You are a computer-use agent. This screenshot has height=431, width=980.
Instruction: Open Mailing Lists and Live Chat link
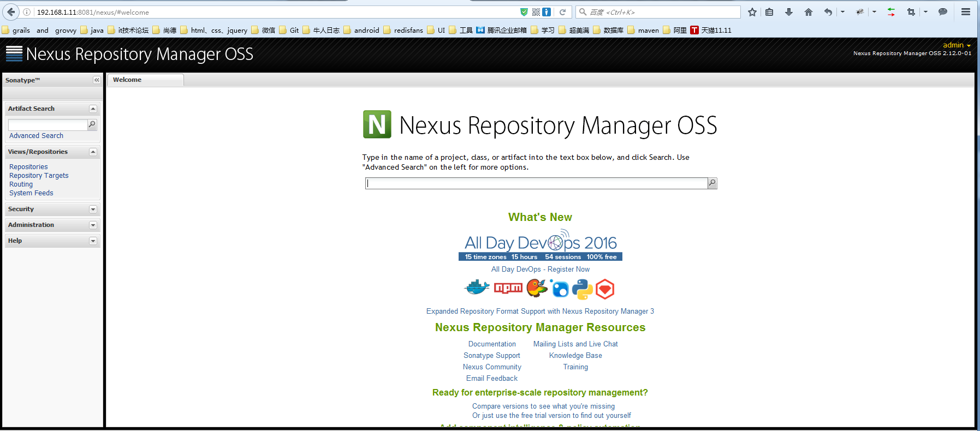click(575, 344)
